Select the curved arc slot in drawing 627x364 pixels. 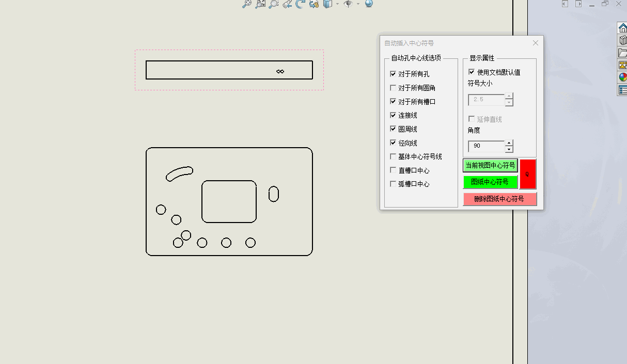point(179,173)
